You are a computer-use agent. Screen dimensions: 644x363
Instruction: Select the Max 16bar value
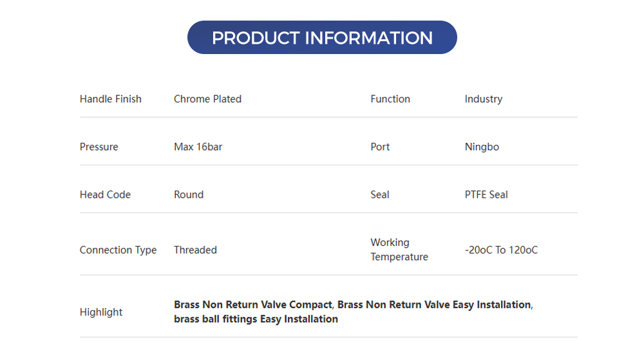(198, 147)
